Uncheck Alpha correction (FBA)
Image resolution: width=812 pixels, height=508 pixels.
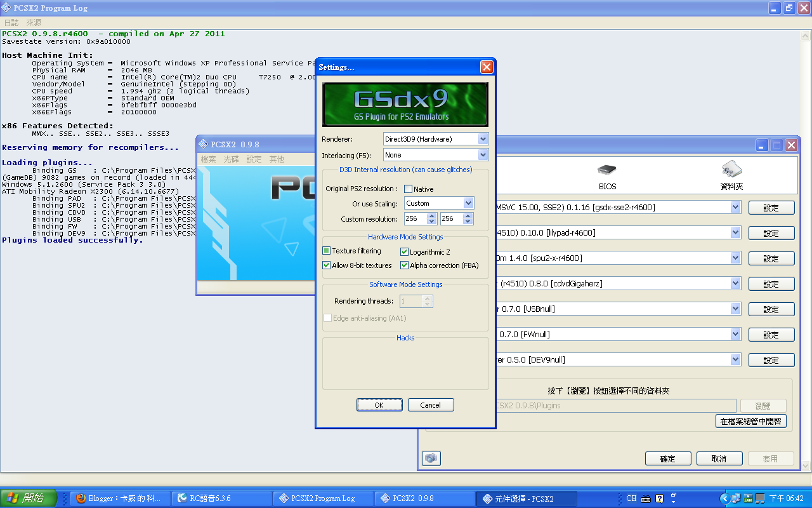point(404,265)
